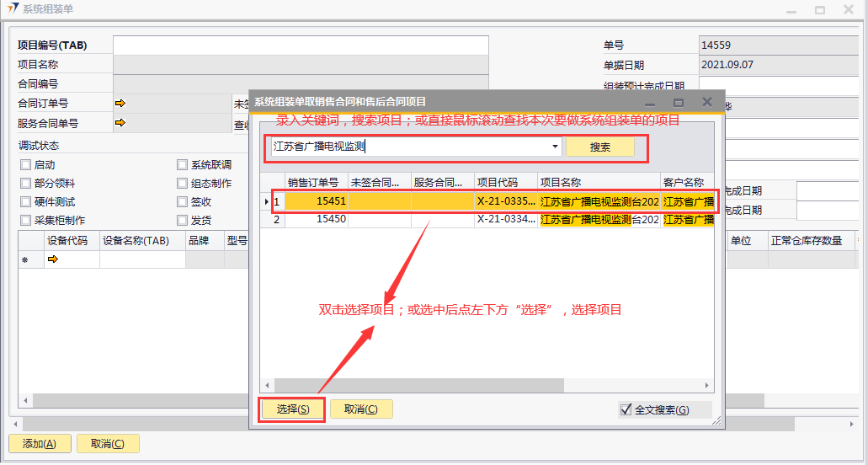Expand the search keyword dropdown arrow
The height and width of the screenshot is (465, 868).
[555, 147]
